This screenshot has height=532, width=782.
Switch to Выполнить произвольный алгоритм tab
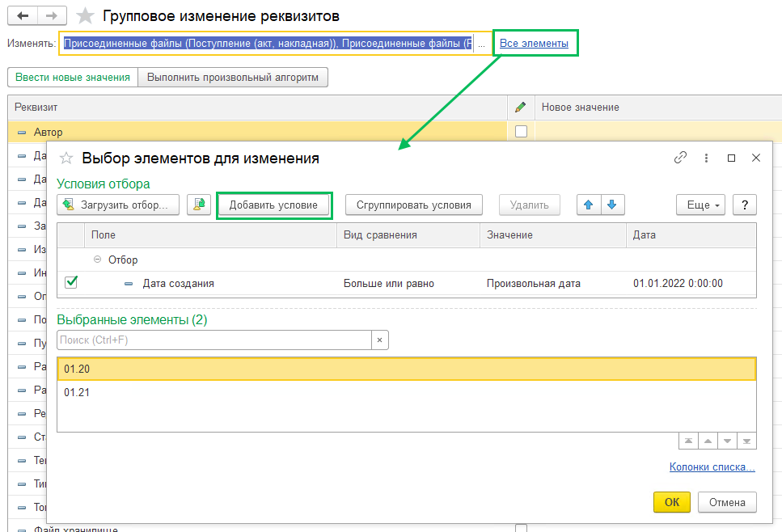[x=233, y=78]
